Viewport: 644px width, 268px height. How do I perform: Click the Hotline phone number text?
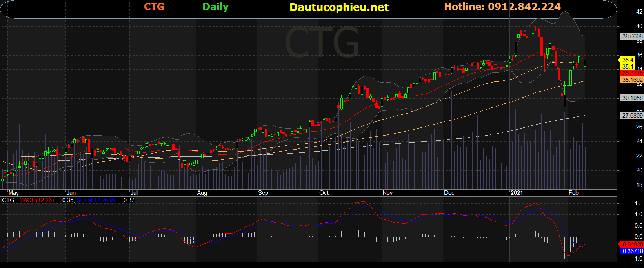(x=502, y=7)
